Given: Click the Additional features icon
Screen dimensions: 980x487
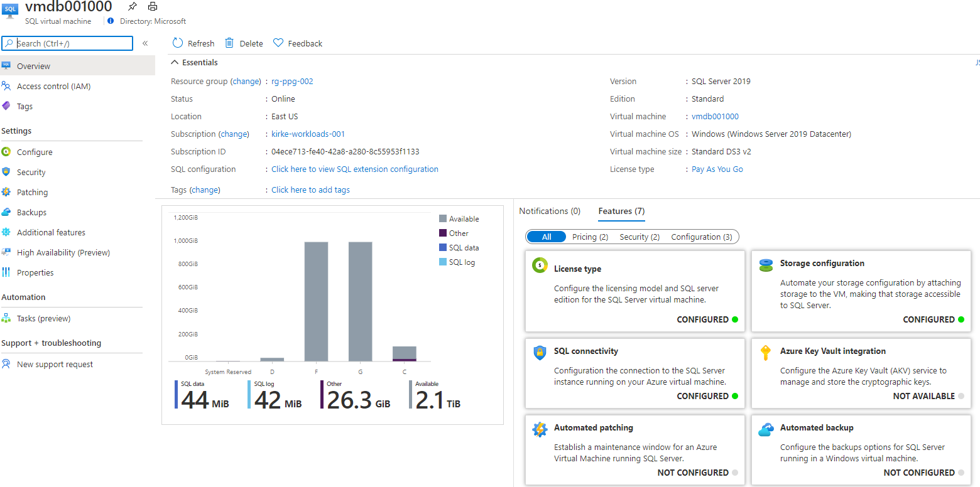Looking at the screenshot, I should click(x=6, y=232).
